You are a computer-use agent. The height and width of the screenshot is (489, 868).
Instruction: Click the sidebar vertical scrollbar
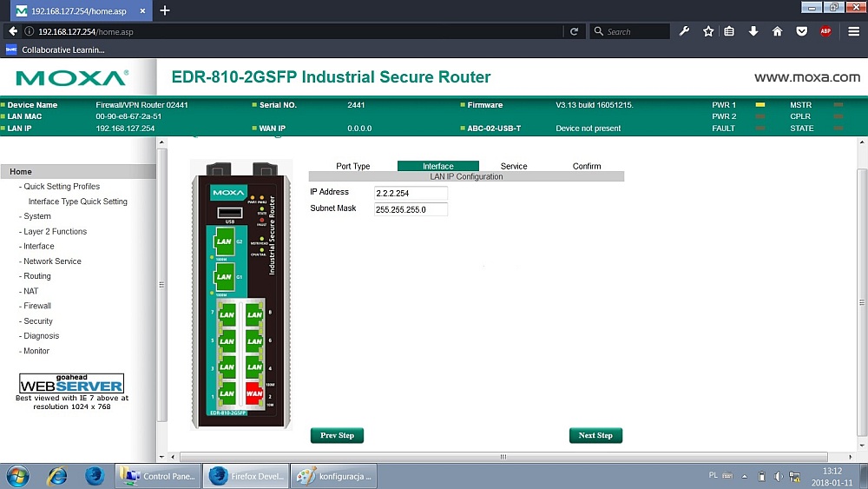pyautogui.click(x=161, y=285)
